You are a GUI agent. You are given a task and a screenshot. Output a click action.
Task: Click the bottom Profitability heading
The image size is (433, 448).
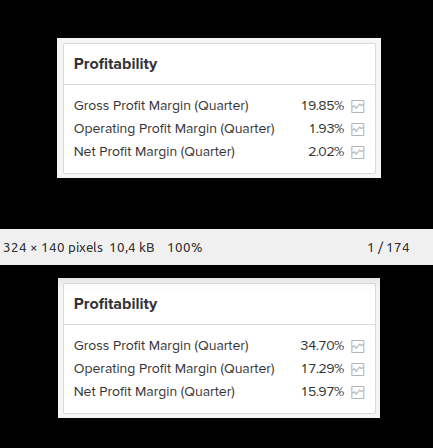pos(115,304)
